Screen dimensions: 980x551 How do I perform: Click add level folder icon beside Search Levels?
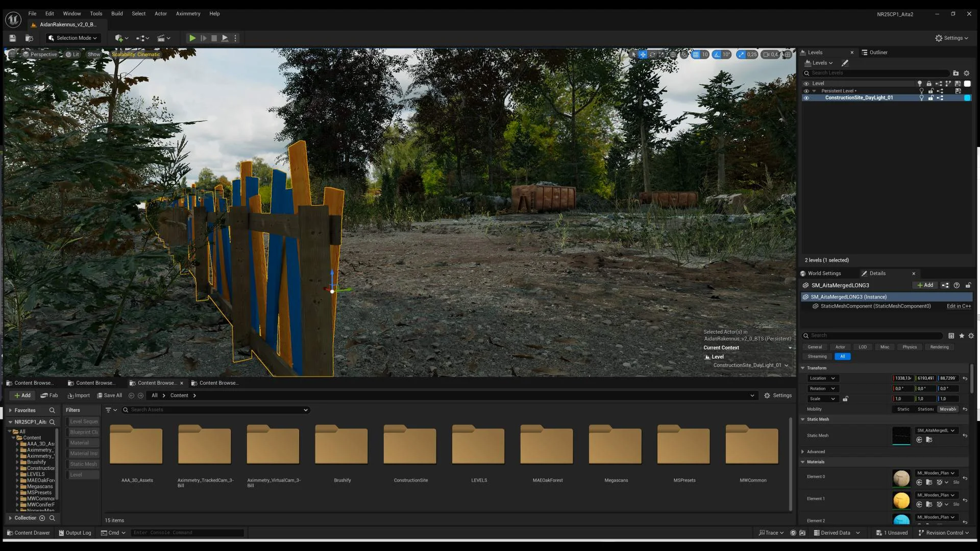pos(955,73)
